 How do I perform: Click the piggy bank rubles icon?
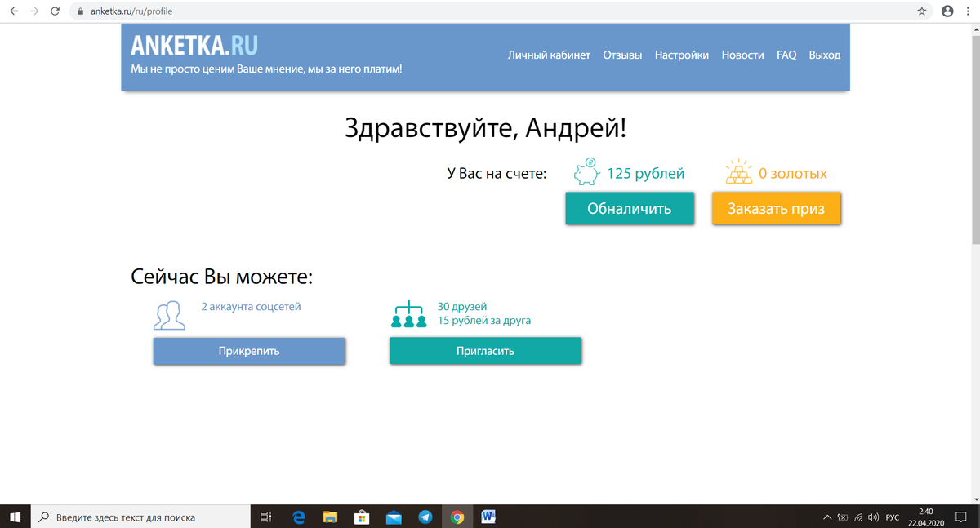tap(586, 172)
